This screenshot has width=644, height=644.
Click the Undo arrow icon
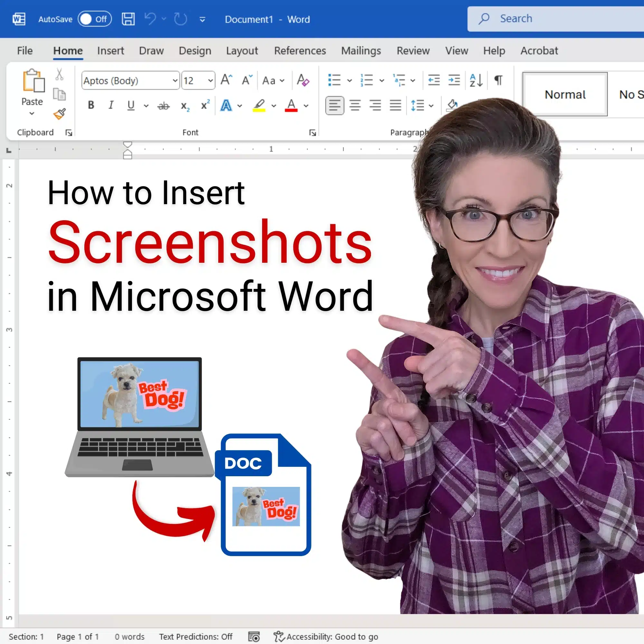click(x=150, y=19)
